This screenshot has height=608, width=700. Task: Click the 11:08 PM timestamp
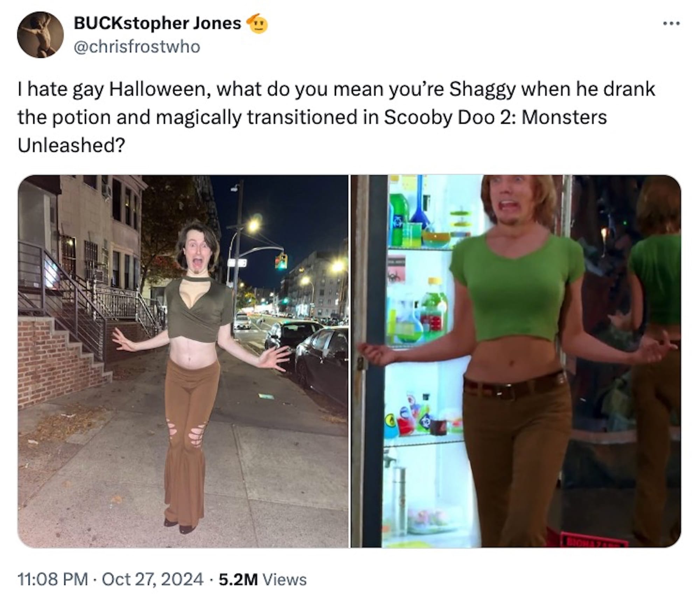52,579
